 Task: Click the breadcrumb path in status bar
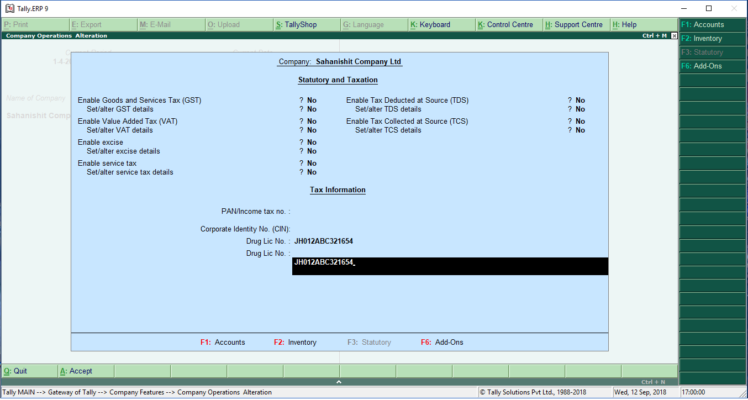(x=137, y=392)
